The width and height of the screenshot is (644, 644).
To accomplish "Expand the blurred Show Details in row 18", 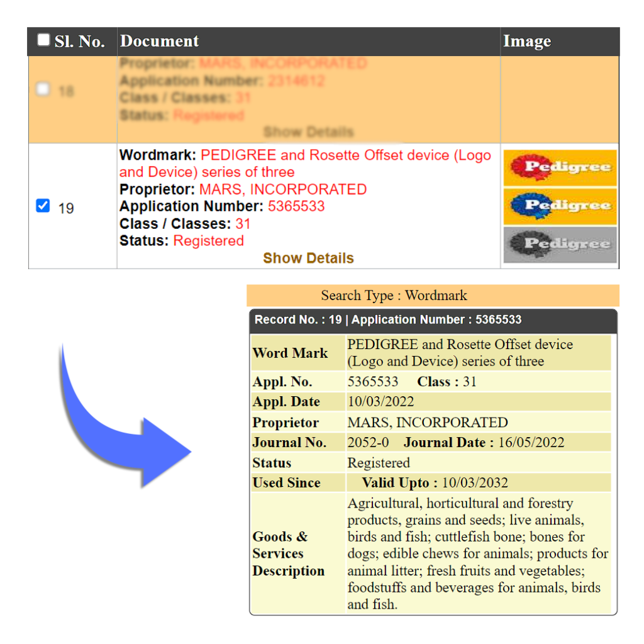I will point(308,132).
